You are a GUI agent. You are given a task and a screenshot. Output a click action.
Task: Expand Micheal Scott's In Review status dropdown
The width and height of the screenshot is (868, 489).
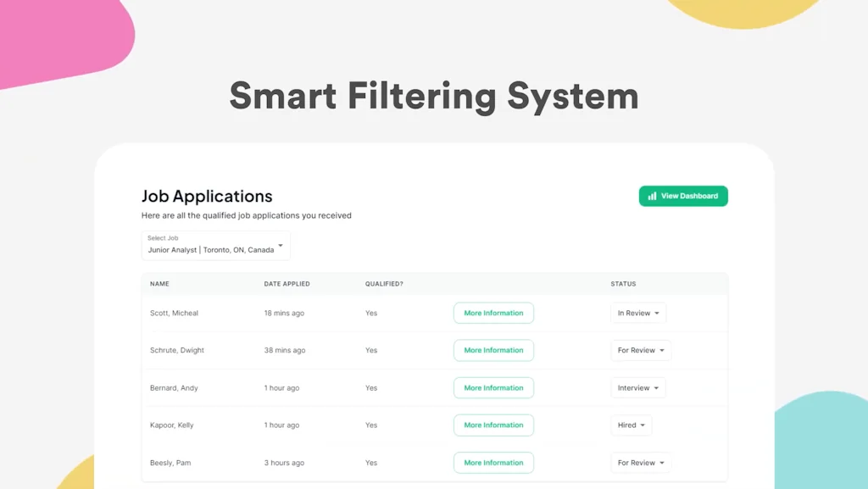click(638, 313)
